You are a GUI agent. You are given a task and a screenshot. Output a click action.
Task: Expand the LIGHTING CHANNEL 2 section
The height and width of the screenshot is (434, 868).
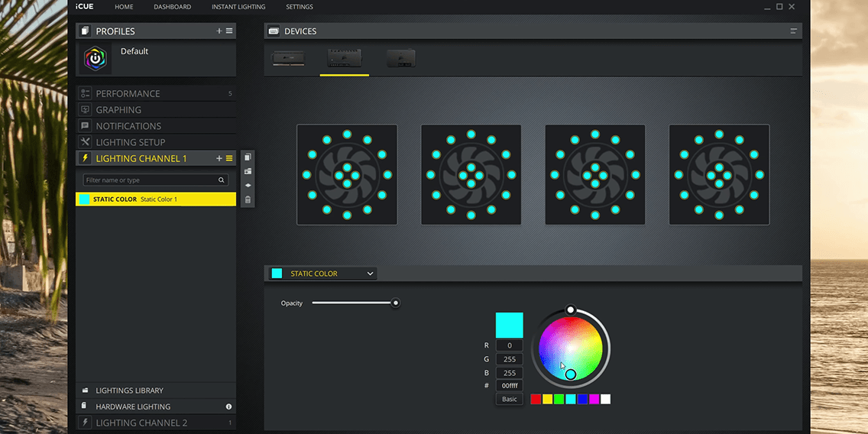[156, 423]
